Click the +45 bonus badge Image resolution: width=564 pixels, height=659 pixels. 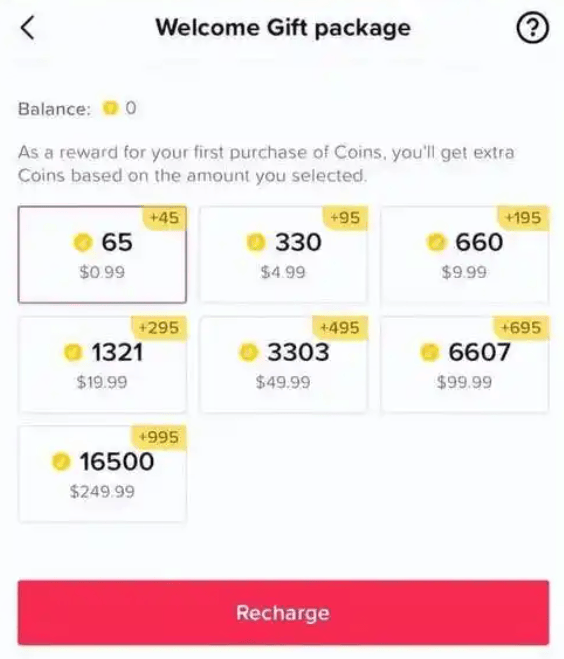coord(164,218)
